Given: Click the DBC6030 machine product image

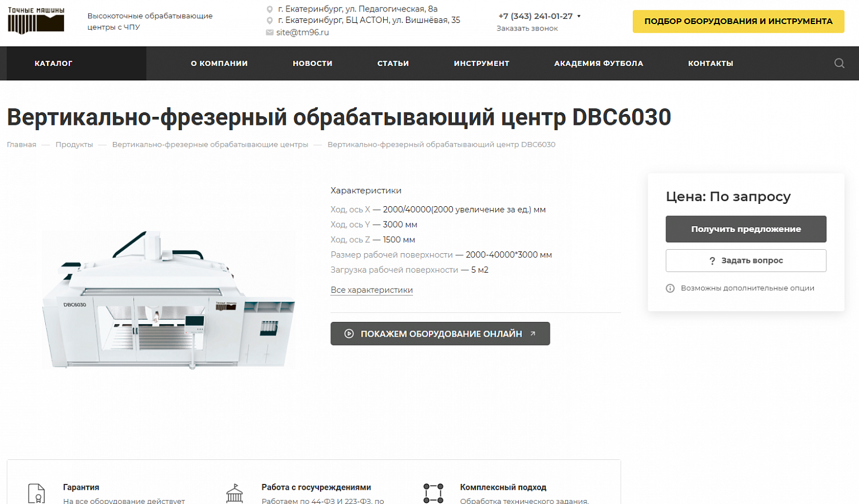Looking at the screenshot, I should pos(169,299).
